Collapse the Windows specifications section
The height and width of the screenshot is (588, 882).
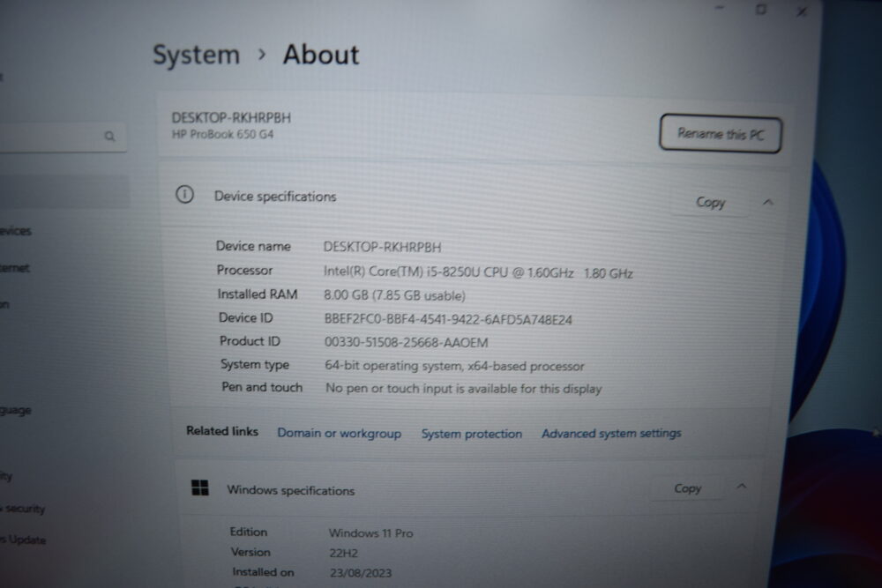[742, 487]
